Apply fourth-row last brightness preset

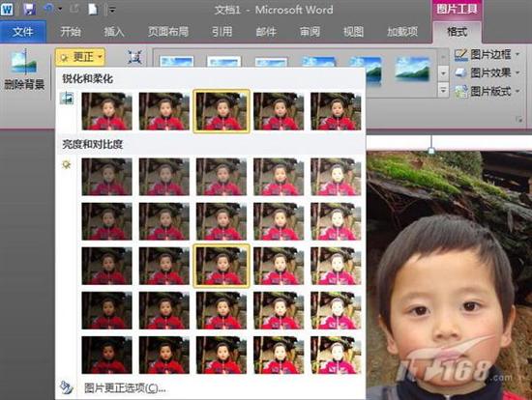pos(336,310)
